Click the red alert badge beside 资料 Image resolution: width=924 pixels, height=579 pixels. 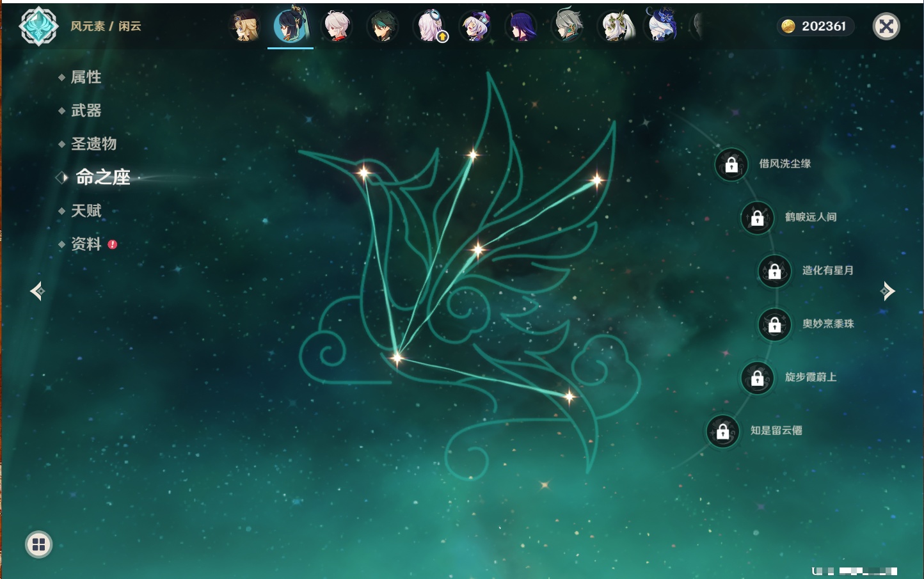(x=113, y=244)
